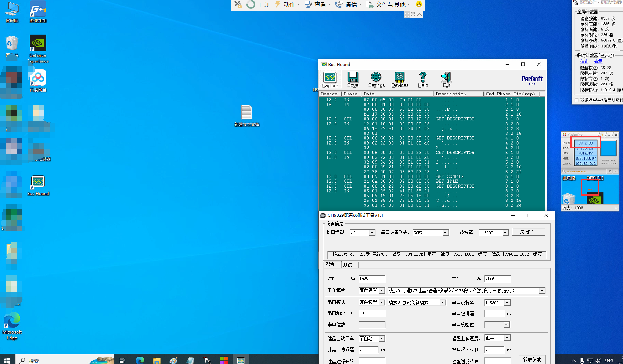Open the 串口波特率 dropdown

click(x=507, y=303)
